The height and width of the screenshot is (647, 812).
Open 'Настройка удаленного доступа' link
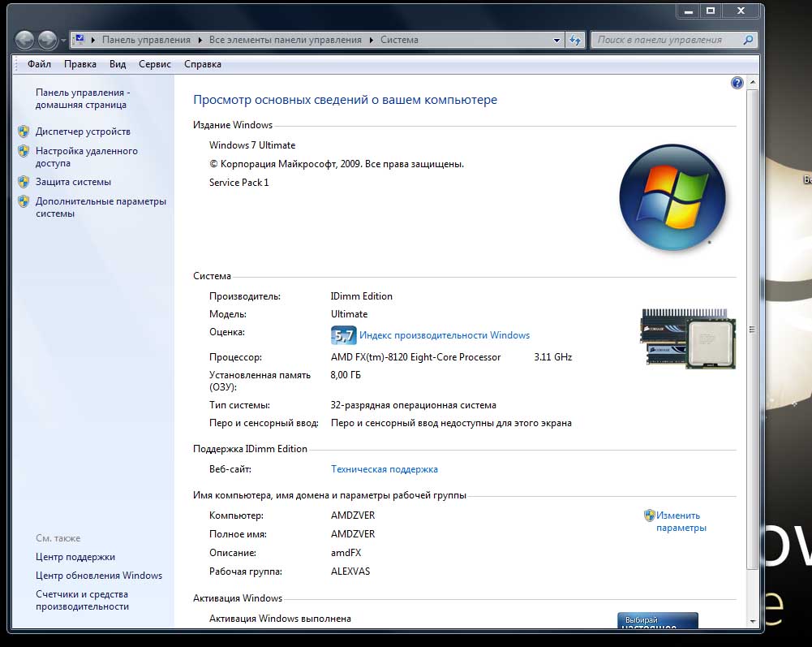87,157
